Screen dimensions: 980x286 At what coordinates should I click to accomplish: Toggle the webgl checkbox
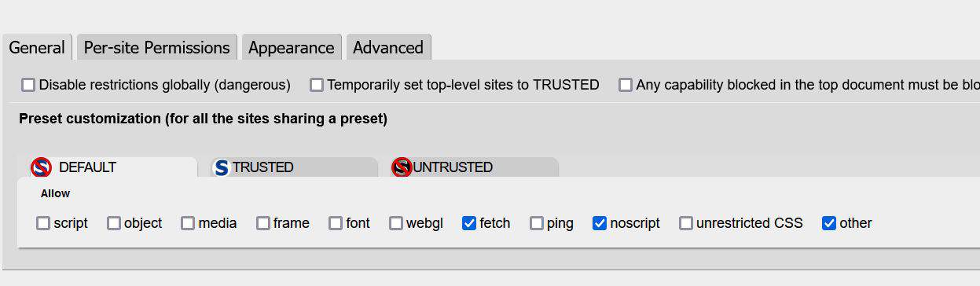coord(396,223)
